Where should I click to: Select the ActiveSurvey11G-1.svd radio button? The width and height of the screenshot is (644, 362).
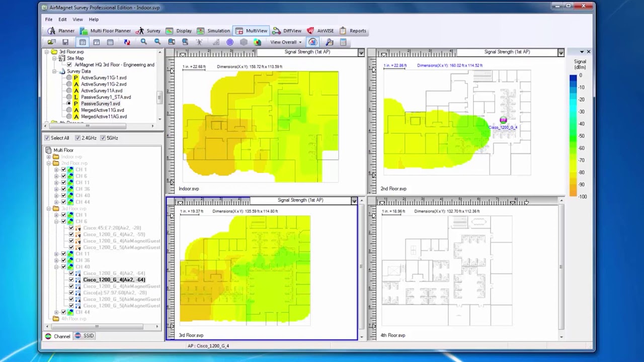[69, 78]
